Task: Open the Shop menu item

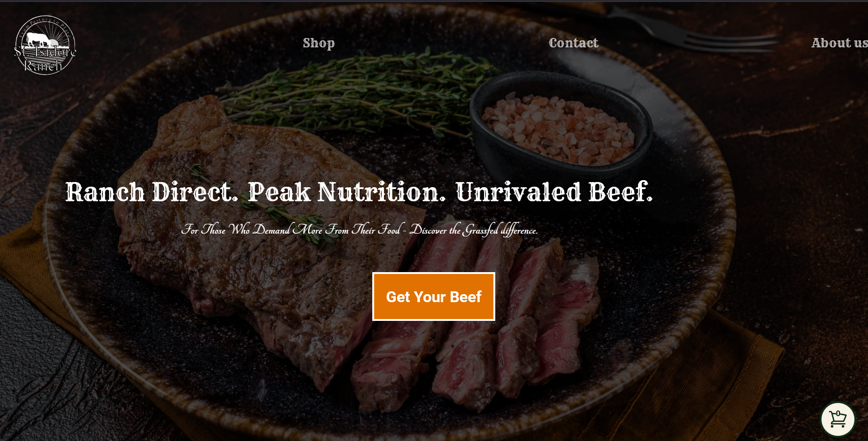Action: (x=319, y=43)
